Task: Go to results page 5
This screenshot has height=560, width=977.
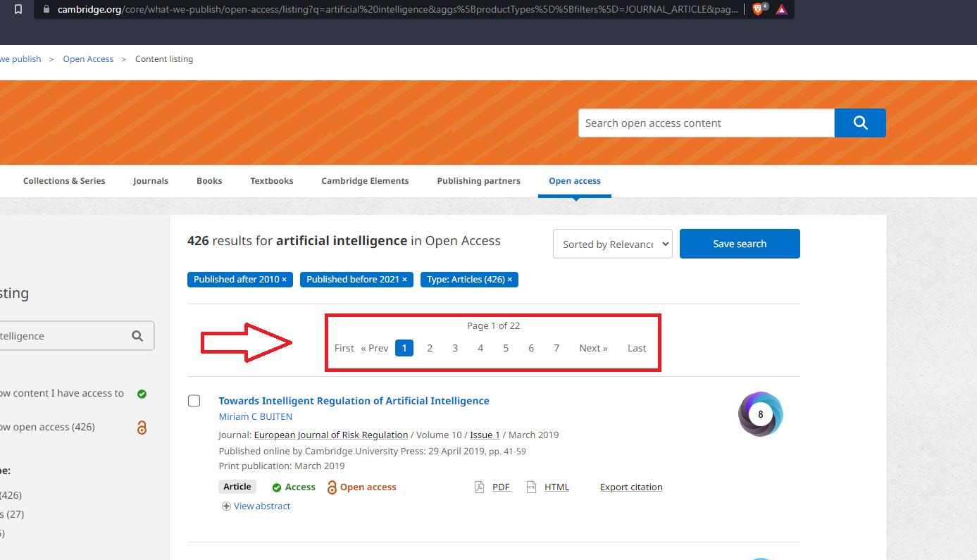Action: tap(506, 348)
